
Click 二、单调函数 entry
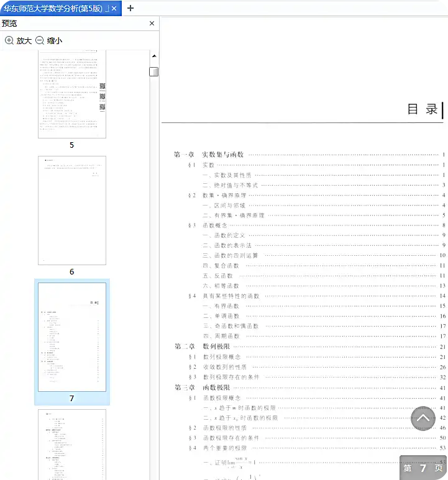point(324,316)
